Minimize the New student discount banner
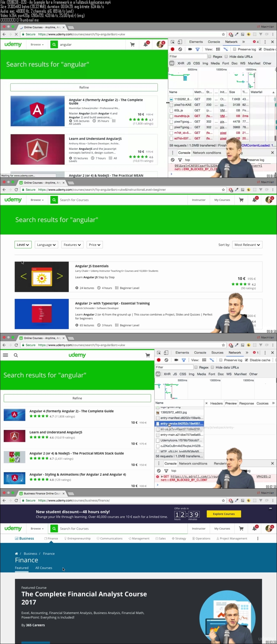This screenshot has width=277, height=644. (270, 508)
